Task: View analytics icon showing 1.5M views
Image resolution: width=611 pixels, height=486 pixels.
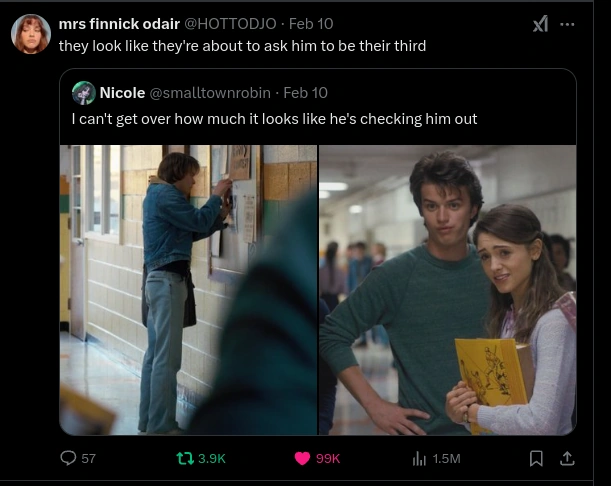Action: (x=419, y=459)
